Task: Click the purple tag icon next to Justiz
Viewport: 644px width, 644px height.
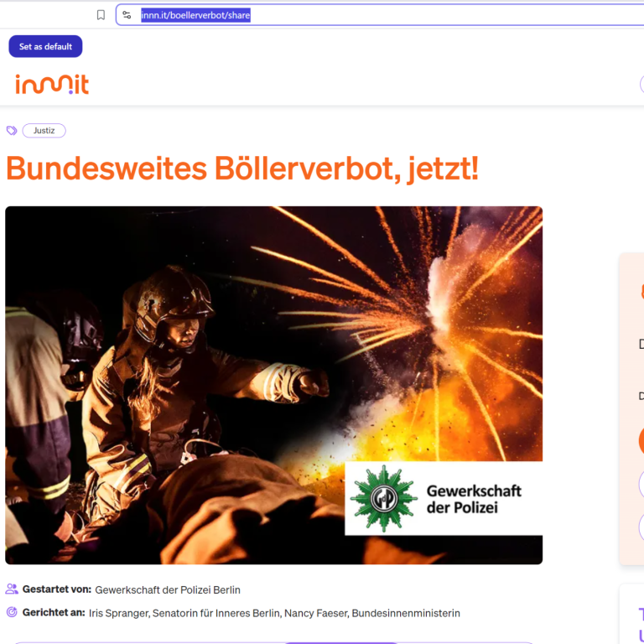Action: (12, 131)
